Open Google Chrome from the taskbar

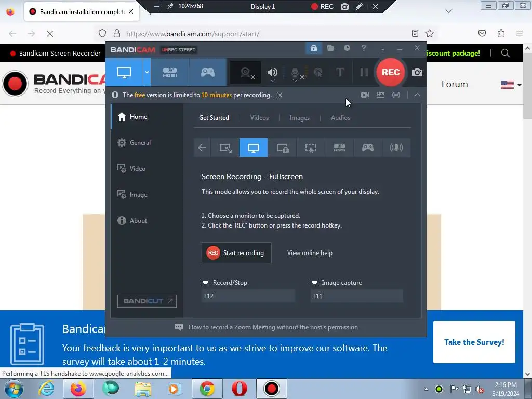(207, 389)
